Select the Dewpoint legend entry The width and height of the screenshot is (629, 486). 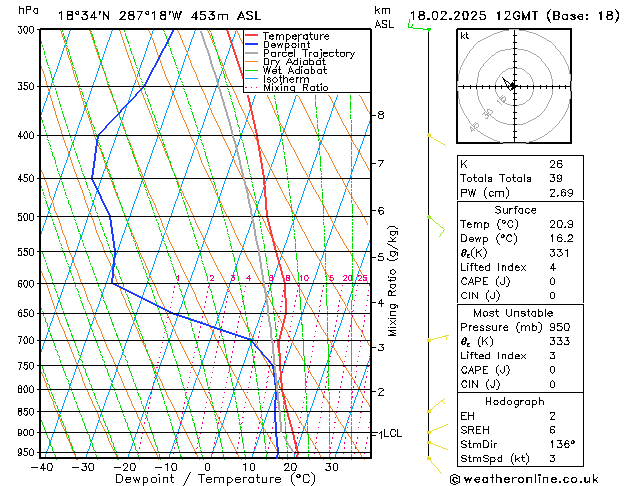[286, 45]
